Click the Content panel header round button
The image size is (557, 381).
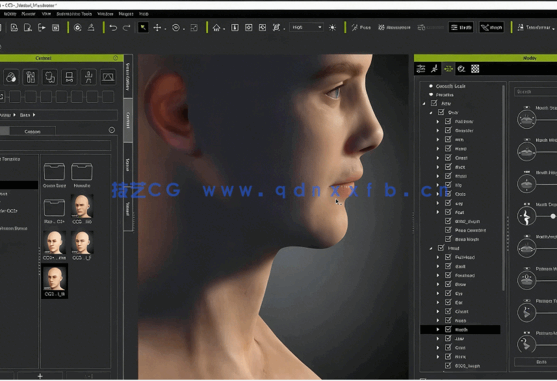(115, 58)
